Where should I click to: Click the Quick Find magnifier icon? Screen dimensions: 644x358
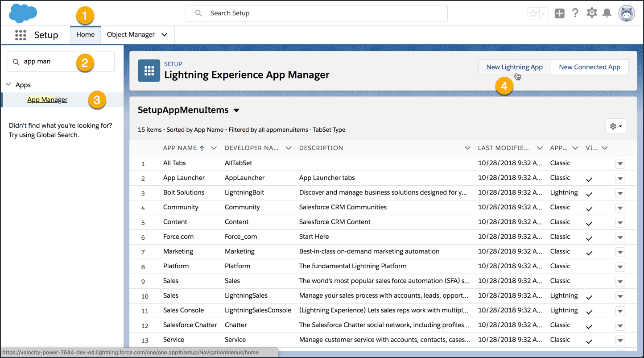(16, 62)
